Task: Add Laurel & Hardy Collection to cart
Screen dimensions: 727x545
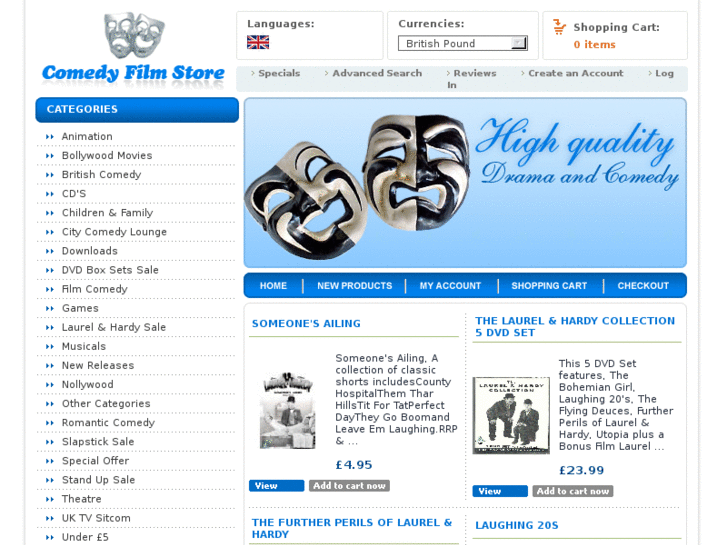Action: coord(573,491)
